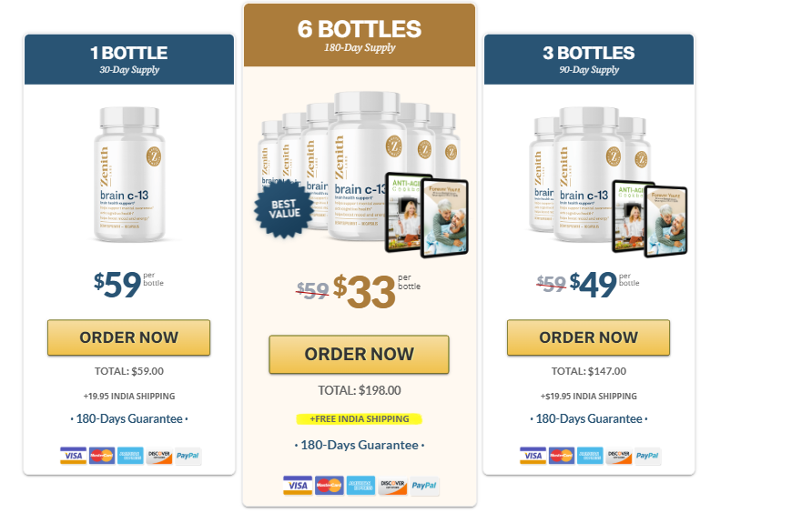Click 180-Days Guarantee under 3 bottles

(589, 418)
